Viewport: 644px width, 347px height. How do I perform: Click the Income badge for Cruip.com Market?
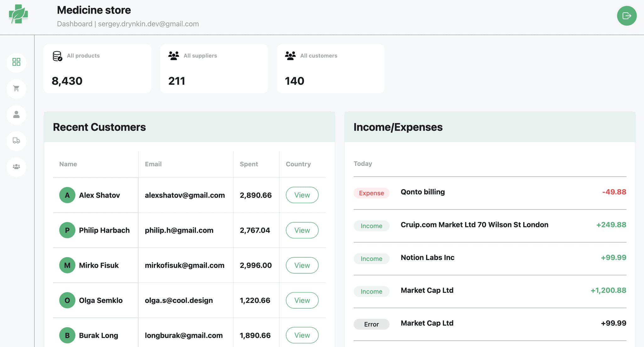(371, 226)
